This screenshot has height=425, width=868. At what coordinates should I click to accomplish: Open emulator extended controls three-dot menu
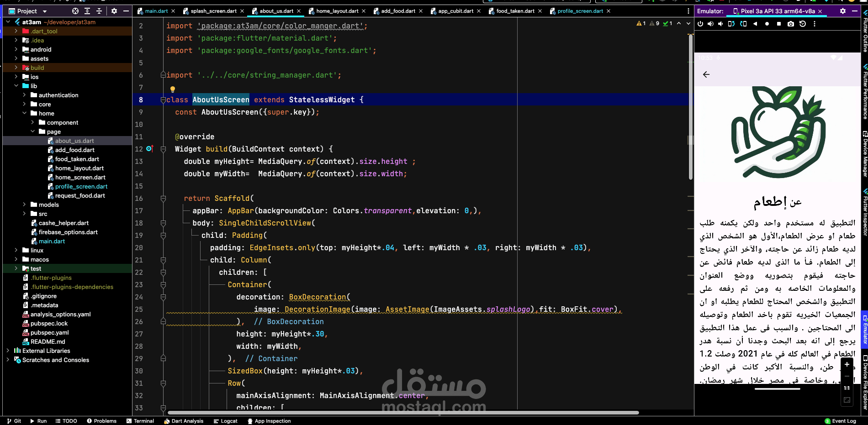pyautogui.click(x=815, y=24)
